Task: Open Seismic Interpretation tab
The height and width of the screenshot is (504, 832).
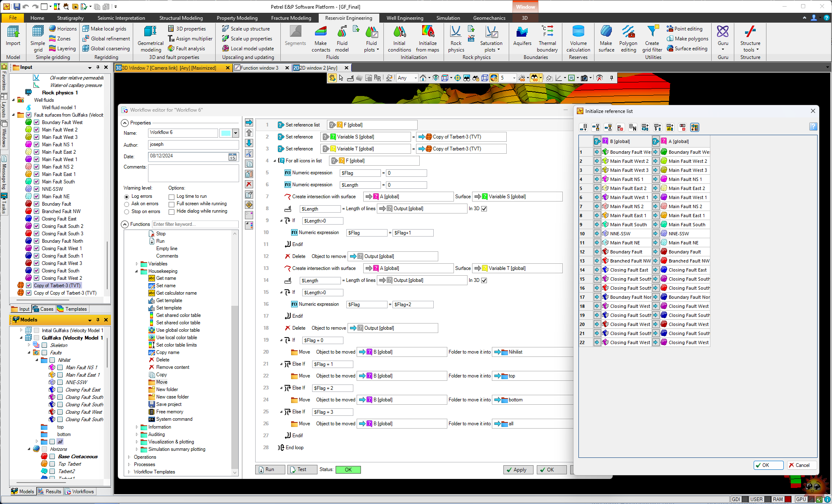Action: click(121, 18)
